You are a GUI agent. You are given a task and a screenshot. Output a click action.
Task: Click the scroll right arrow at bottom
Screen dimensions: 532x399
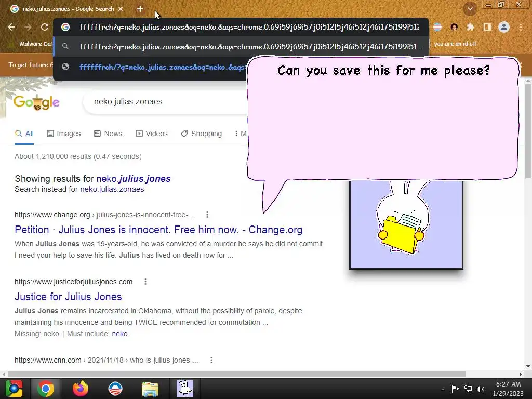pos(521,374)
